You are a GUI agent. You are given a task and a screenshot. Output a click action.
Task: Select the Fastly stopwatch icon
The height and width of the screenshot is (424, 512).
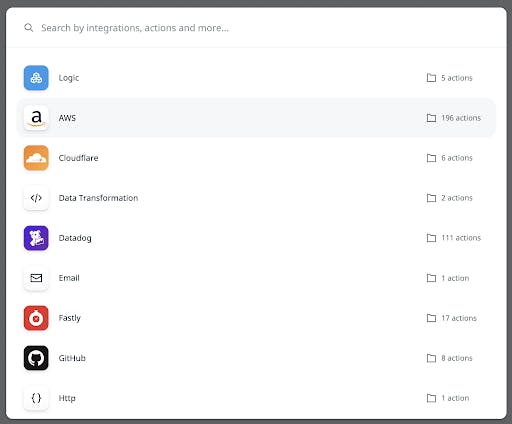click(36, 318)
